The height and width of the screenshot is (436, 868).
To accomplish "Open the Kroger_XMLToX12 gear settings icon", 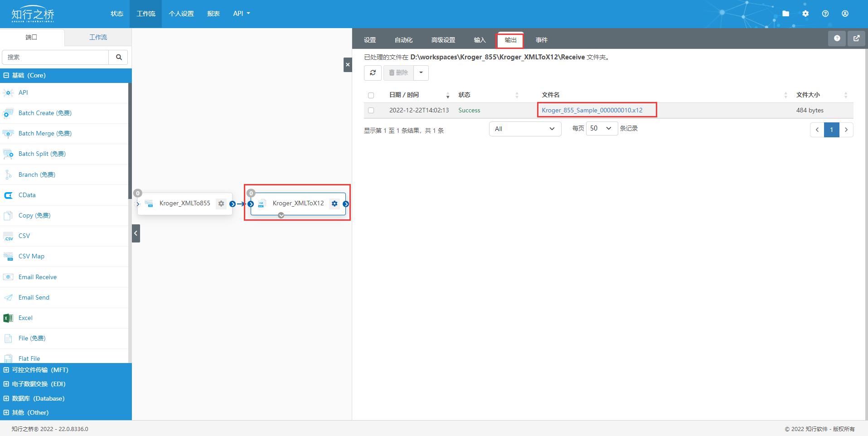I will (335, 203).
